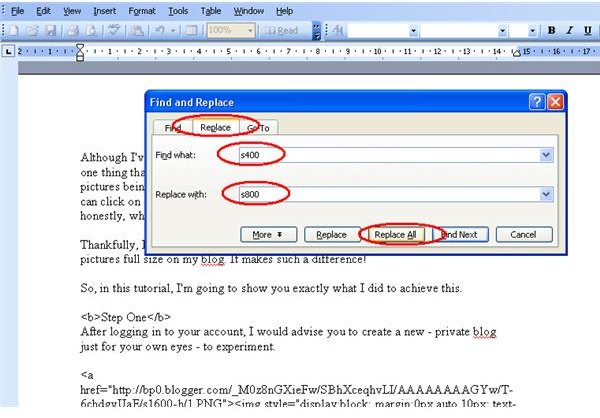Expand the Find what history dropdown
The width and height of the screenshot is (600, 418).
[546, 155]
